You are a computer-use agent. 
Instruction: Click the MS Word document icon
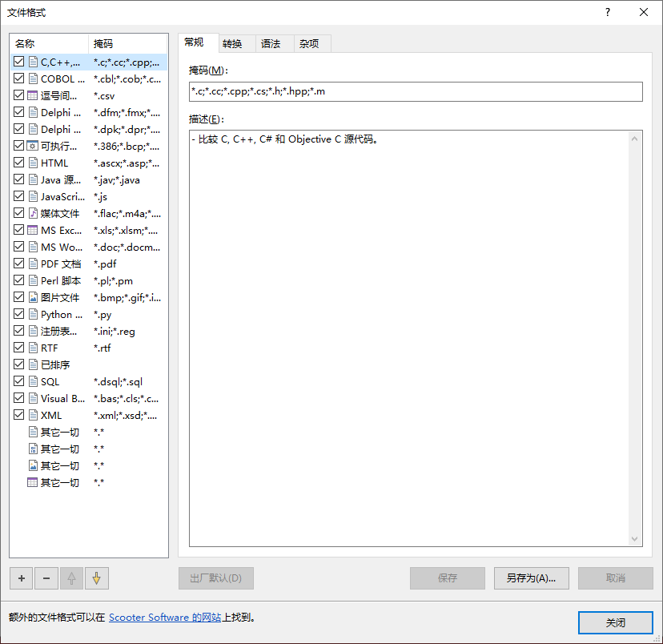tap(33, 247)
